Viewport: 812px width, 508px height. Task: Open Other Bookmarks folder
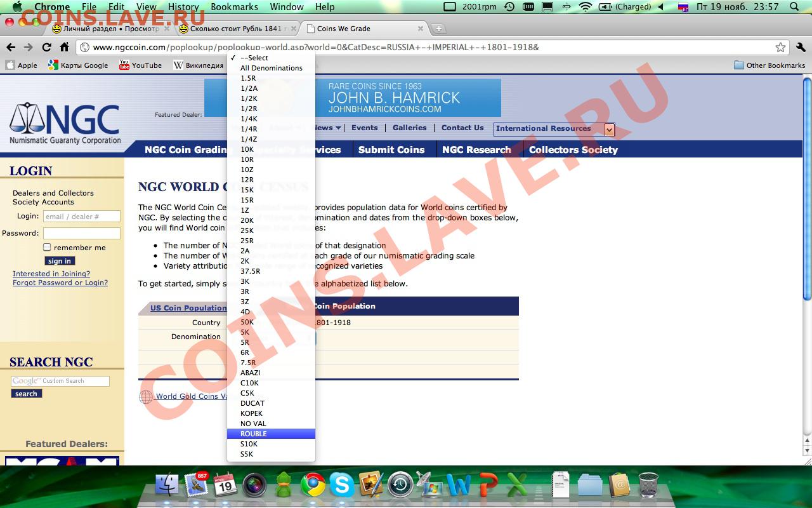click(x=769, y=65)
